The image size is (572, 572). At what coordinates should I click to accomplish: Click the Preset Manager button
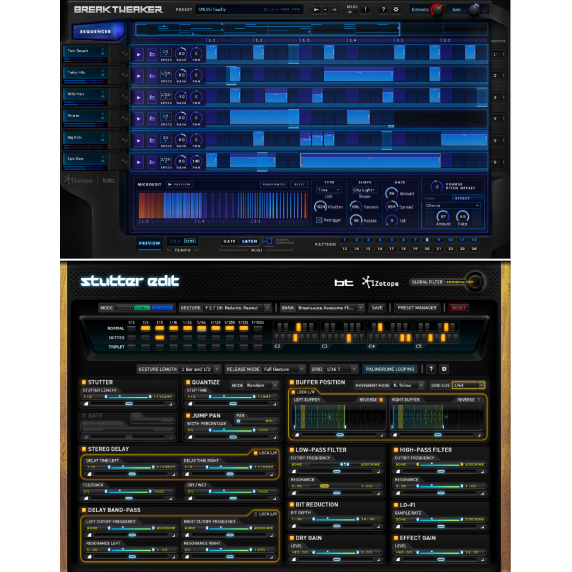(x=417, y=308)
